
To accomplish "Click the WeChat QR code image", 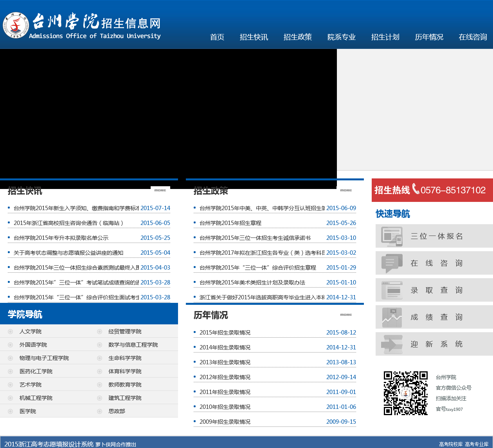I will pos(405,393).
